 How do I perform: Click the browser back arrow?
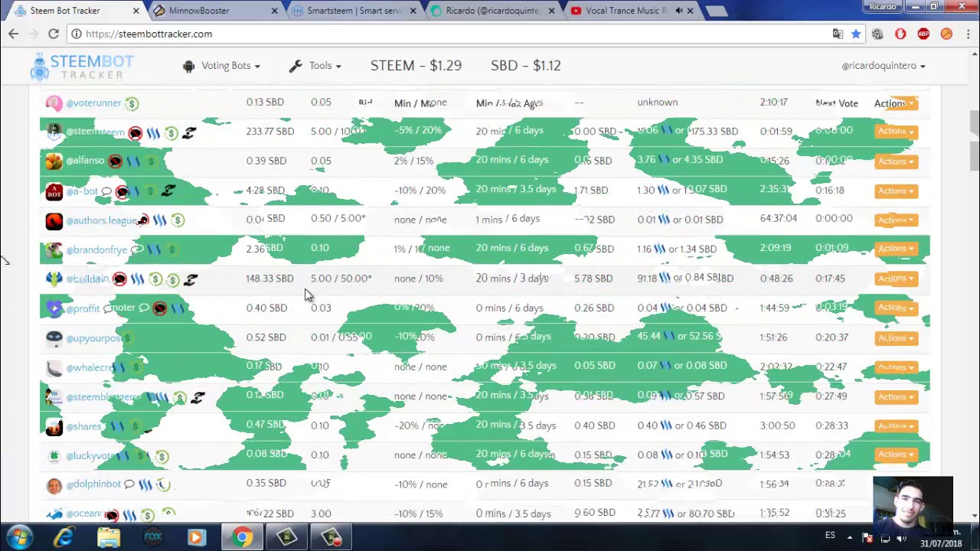[13, 34]
